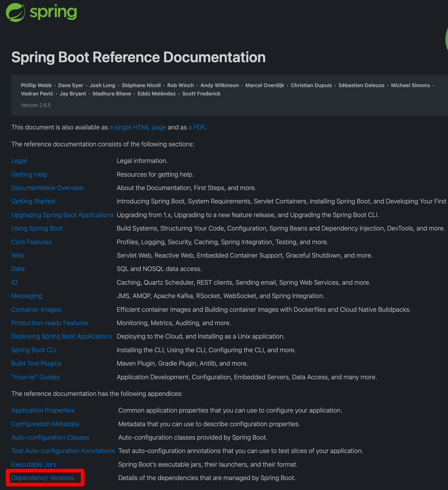Click author name Christian Dupuis
Viewport: 448px width, 490px height.
click(311, 85)
